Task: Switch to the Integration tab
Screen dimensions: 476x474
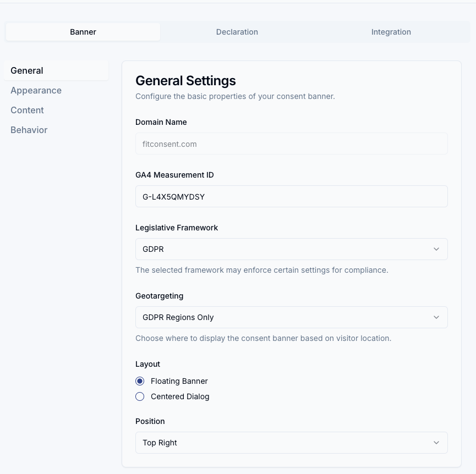Action: 391,32
